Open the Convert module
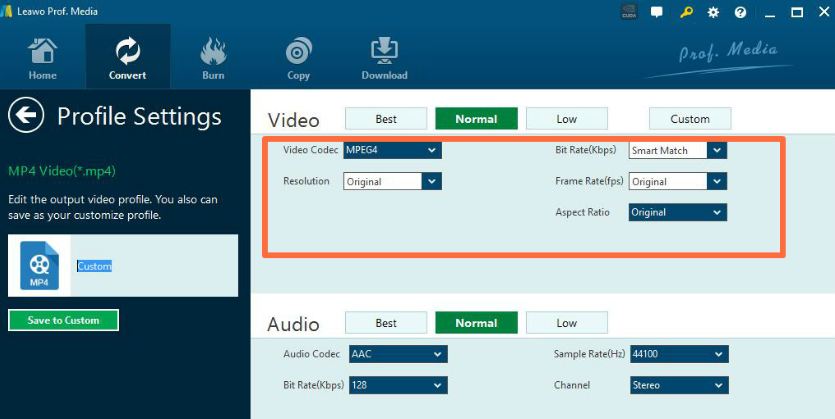Viewport: 835px width, 419px height. [x=128, y=57]
